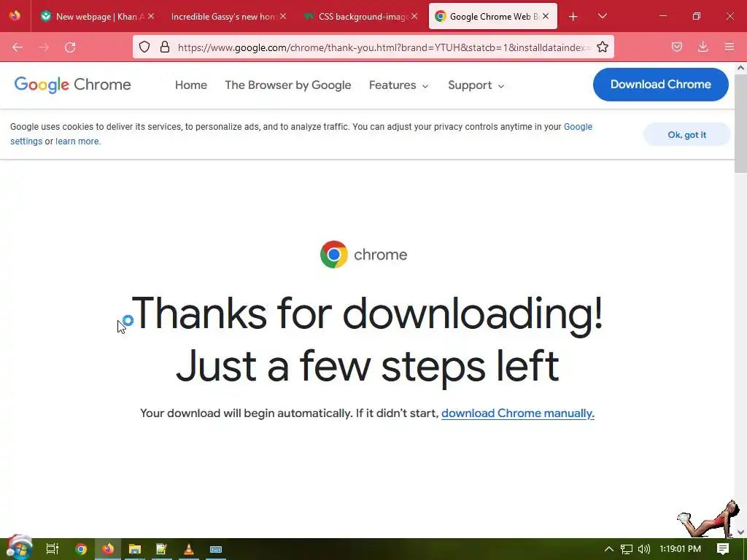This screenshot has width=747, height=560.
Task: Open the notifications action center
Action: coord(723,549)
